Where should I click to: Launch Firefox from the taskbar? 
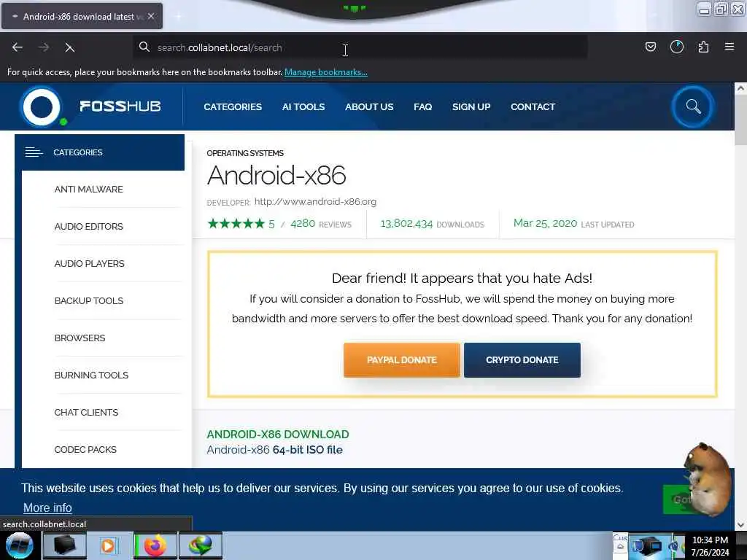155,545
